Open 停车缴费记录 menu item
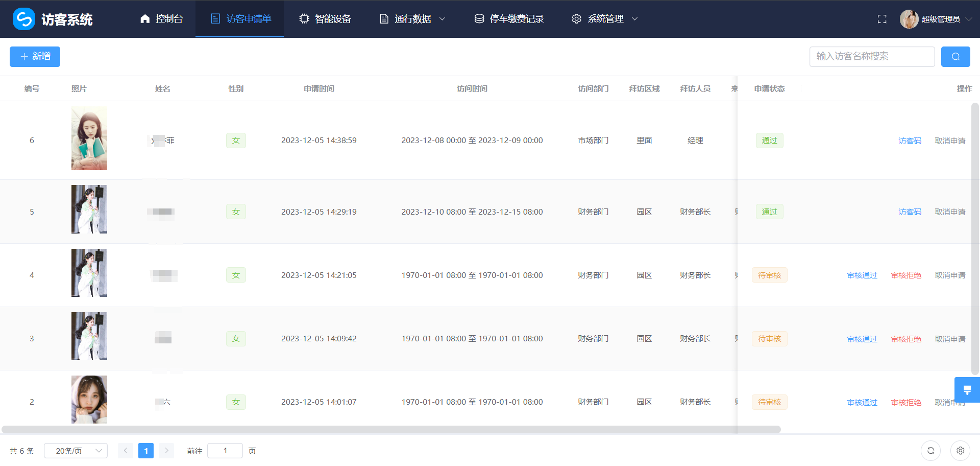This screenshot has height=466, width=980. coord(509,19)
